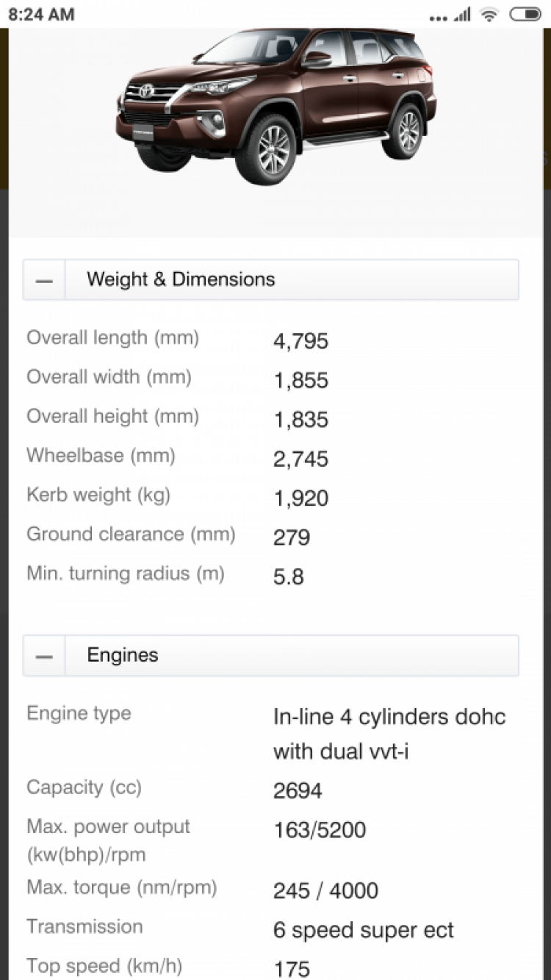Select the value 245 / 4000
Screen dimensions: 551x980
(x=325, y=891)
